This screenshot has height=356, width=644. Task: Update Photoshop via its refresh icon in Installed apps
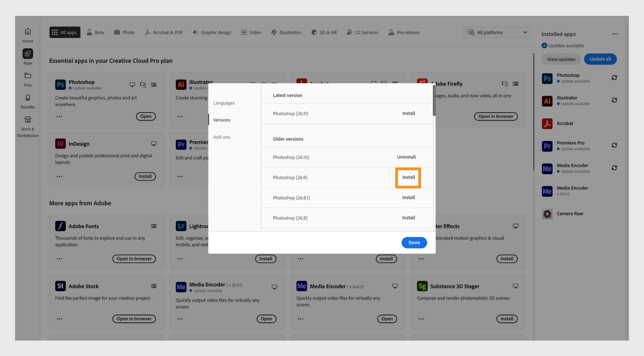click(614, 78)
